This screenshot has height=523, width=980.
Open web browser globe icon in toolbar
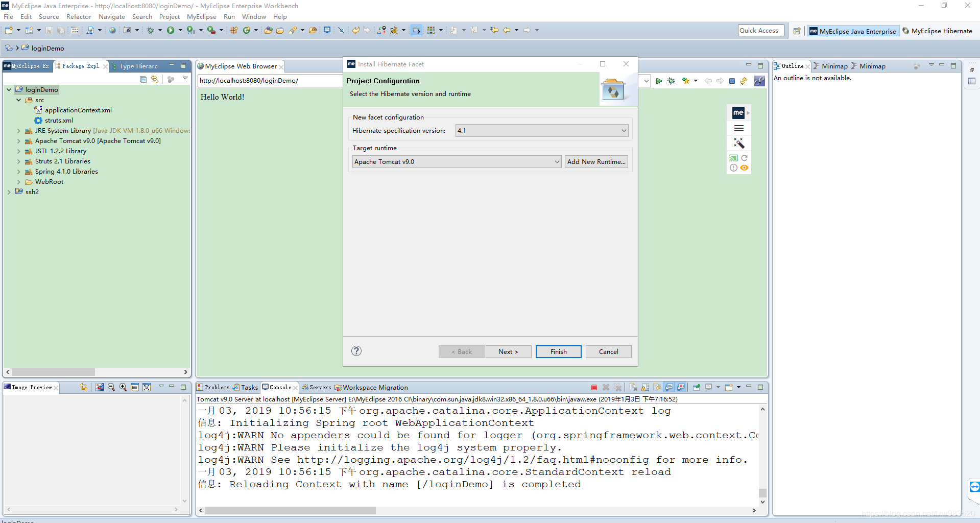pyautogui.click(x=112, y=30)
